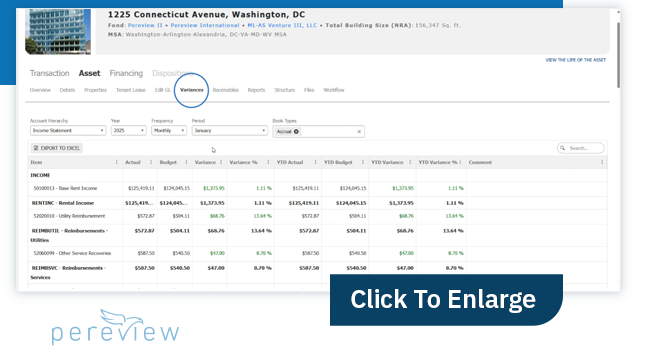Open the YTD Budget column menu
647x363 pixels.
point(363,162)
